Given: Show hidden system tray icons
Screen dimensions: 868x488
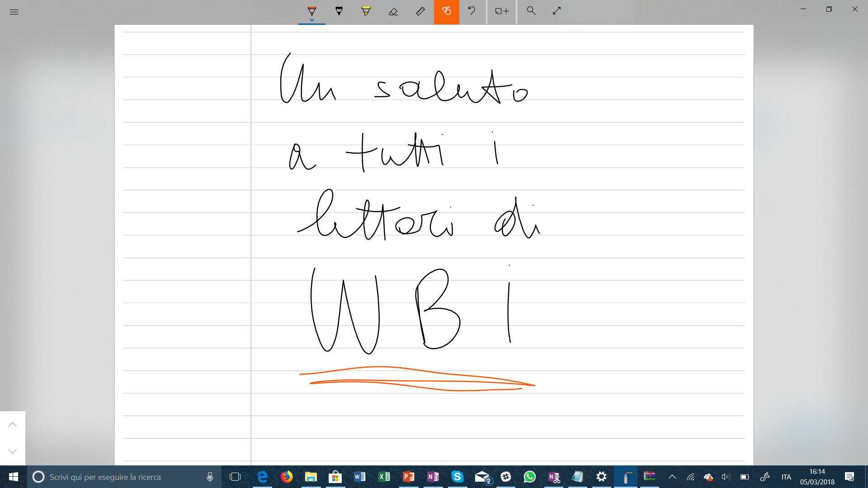Looking at the screenshot, I should (x=672, y=477).
